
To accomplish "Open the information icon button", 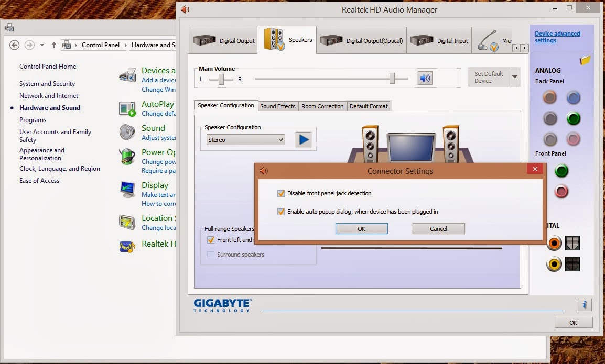I will [x=585, y=305].
